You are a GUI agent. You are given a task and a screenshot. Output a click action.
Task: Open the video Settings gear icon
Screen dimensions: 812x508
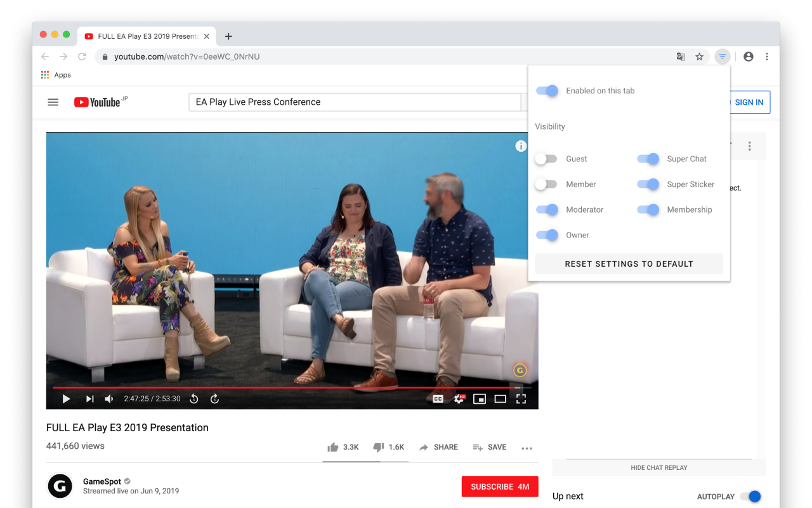(x=458, y=398)
